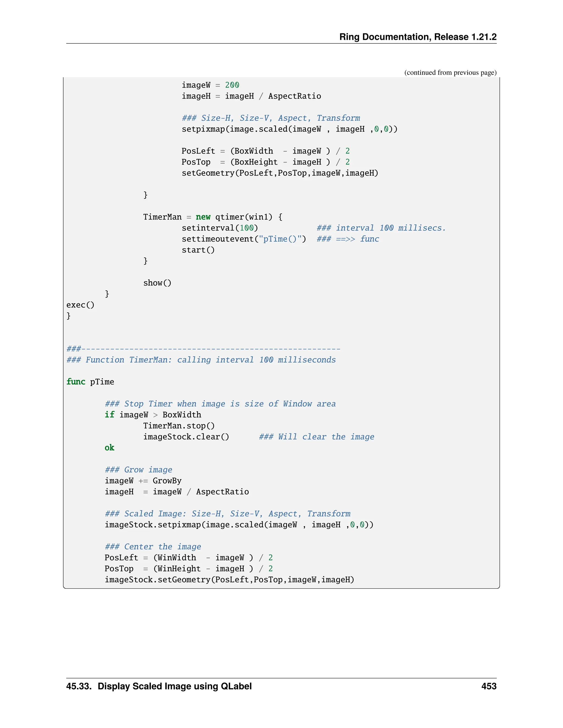Click the continued from previous page note
Screen dimensions: 563x728
click(x=450, y=72)
